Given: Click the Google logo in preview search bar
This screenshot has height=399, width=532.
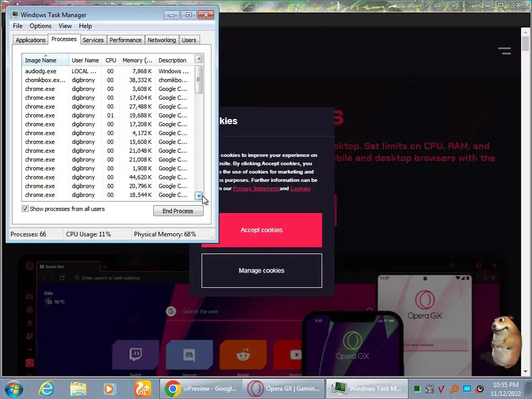Looking at the screenshot, I should 171,311.
